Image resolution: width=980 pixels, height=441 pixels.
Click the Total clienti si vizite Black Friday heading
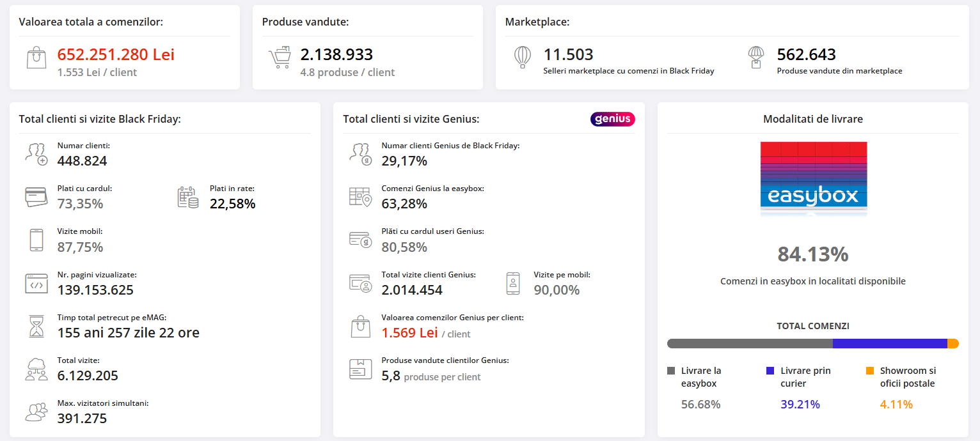click(100, 119)
